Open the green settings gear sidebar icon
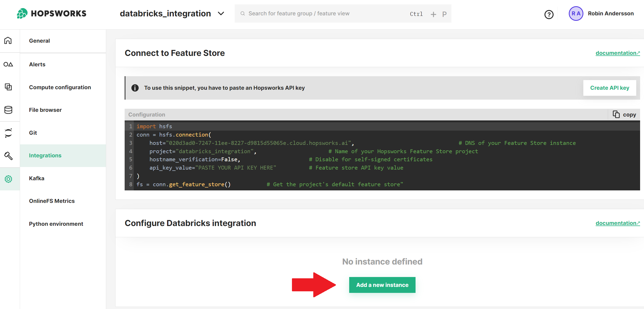The height and width of the screenshot is (309, 644). 9,179
